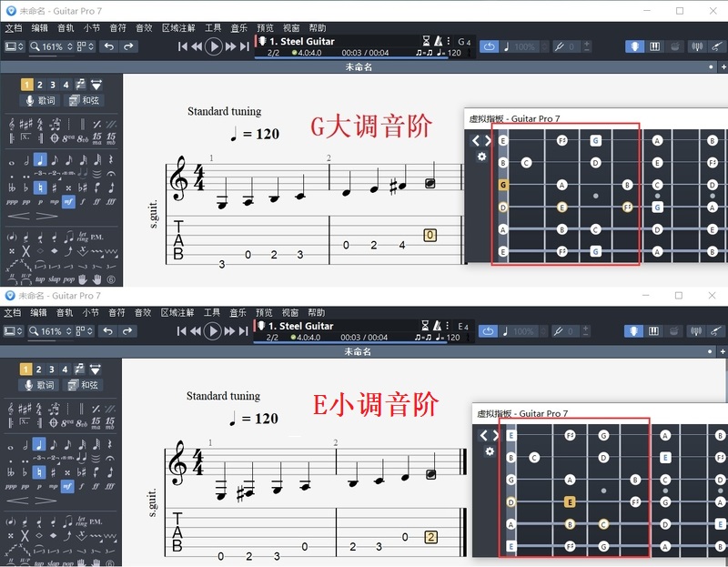Show the fretboard view icon in the top window toolbar
The image size is (728, 567).
(634, 46)
